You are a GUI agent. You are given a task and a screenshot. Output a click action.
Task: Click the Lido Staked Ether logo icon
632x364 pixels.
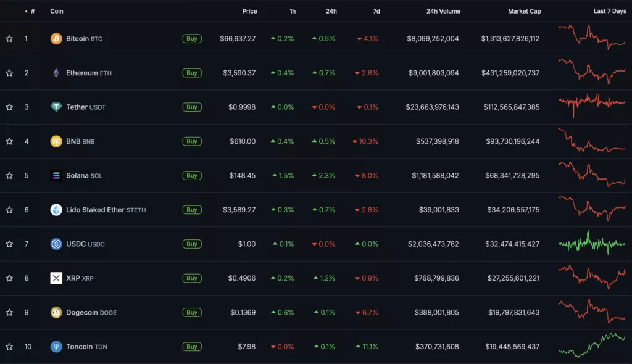56,210
